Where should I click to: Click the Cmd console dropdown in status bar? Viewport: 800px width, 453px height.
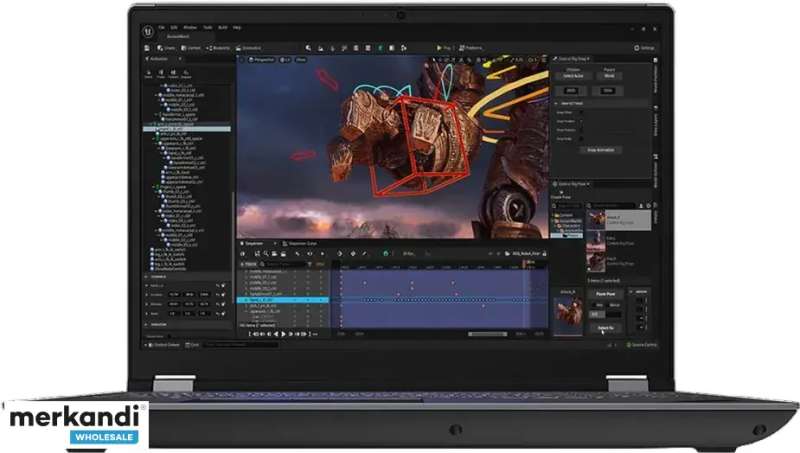point(192,345)
